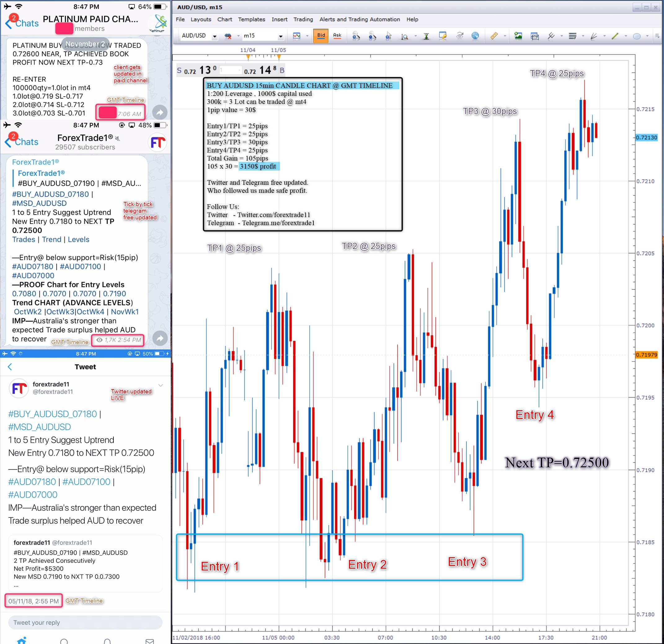
Task: Select the ellipse shape tool
Action: point(636,36)
